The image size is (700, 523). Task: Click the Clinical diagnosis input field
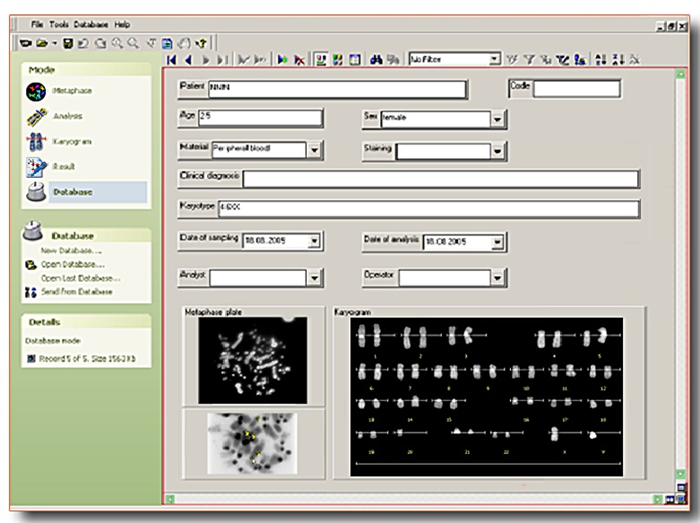[x=440, y=179]
